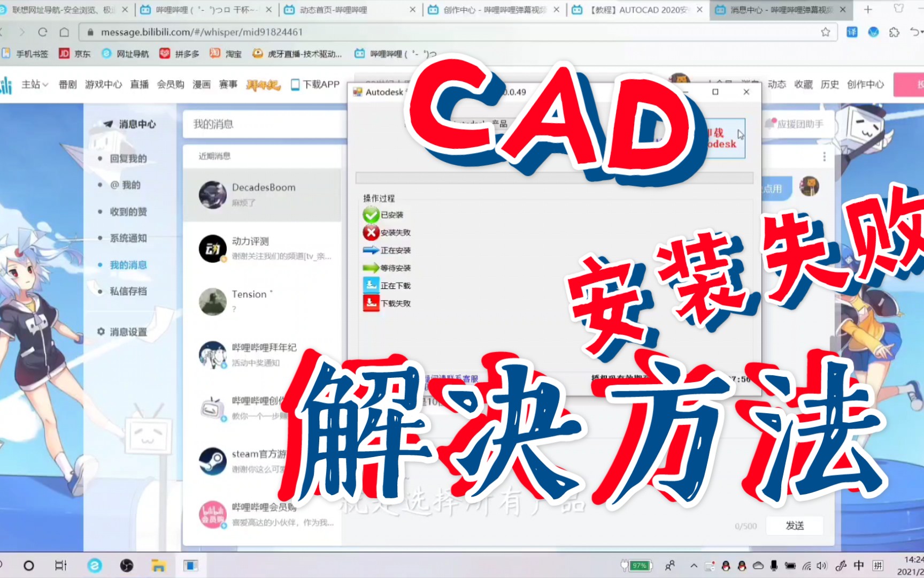Open QQ from the system tray
The image size is (924, 578).
726,566
